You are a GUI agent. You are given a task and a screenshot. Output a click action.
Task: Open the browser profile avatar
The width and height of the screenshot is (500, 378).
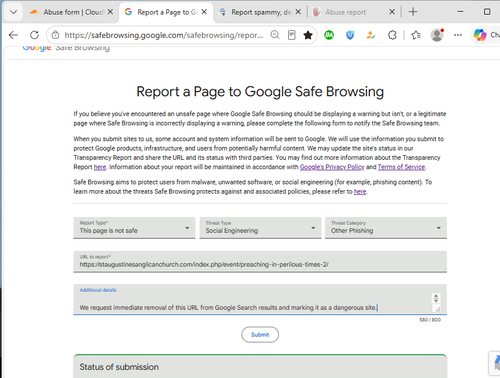point(437,35)
